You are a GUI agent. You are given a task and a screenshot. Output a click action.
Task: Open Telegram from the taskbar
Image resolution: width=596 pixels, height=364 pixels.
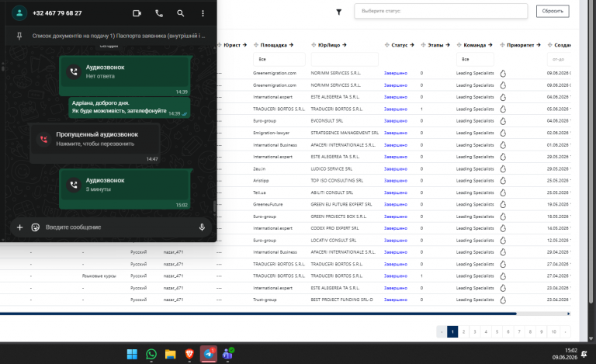coord(208,354)
